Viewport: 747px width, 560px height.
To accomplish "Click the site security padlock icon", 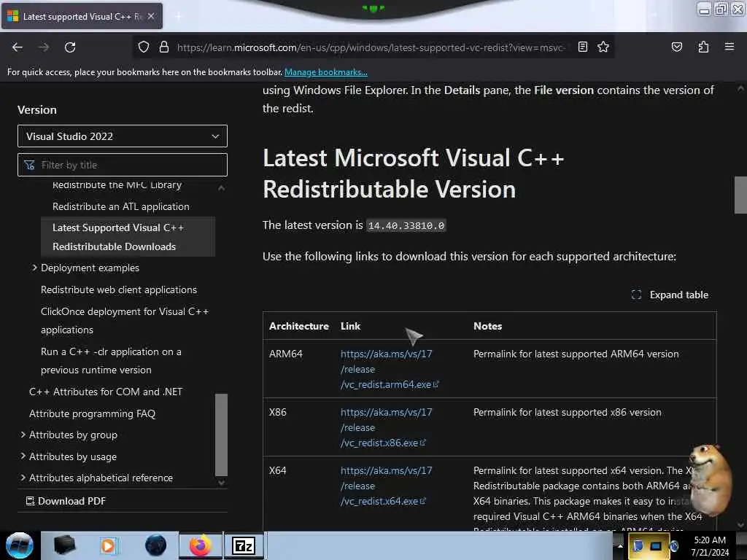I will tap(164, 47).
